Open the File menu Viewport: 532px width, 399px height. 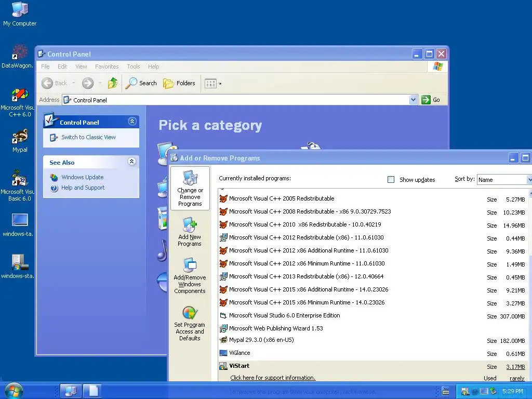45,66
